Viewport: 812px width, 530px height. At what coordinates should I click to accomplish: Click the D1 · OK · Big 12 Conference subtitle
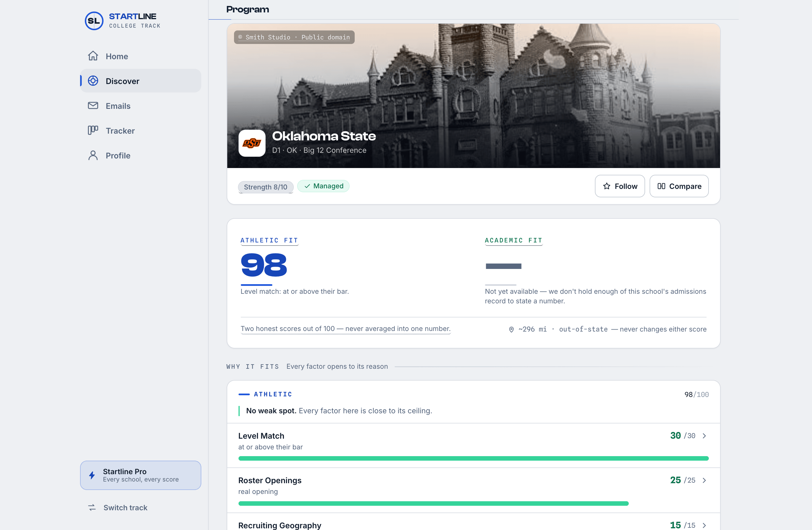click(x=319, y=151)
